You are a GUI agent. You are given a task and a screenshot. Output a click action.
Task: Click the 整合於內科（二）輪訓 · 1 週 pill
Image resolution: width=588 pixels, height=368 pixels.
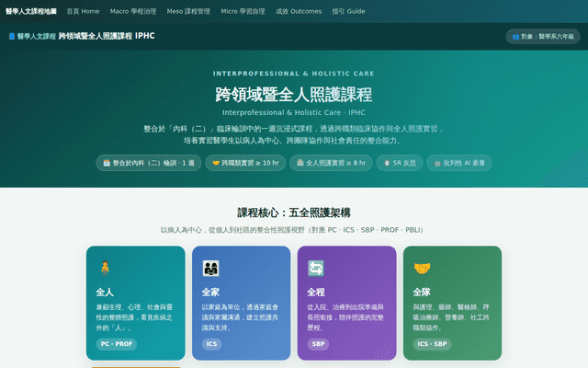(149, 163)
